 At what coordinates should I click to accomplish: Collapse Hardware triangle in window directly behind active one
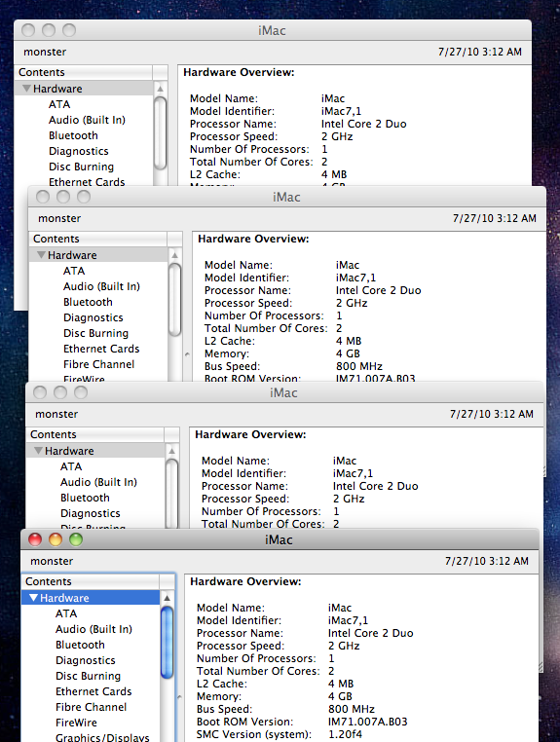pyautogui.click(x=38, y=451)
